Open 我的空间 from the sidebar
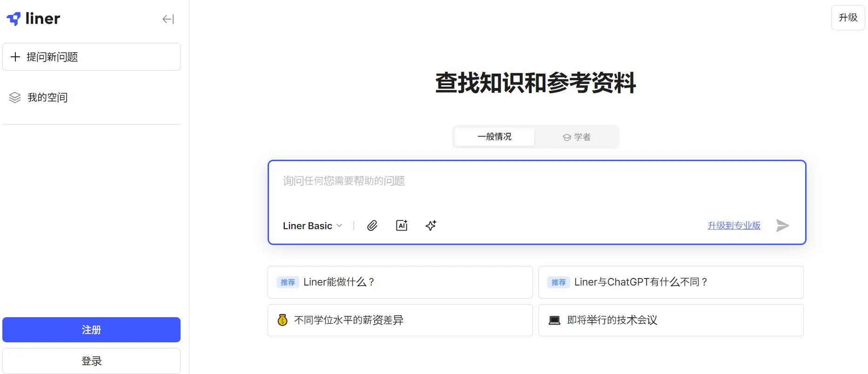The height and width of the screenshot is (374, 868). [x=47, y=97]
